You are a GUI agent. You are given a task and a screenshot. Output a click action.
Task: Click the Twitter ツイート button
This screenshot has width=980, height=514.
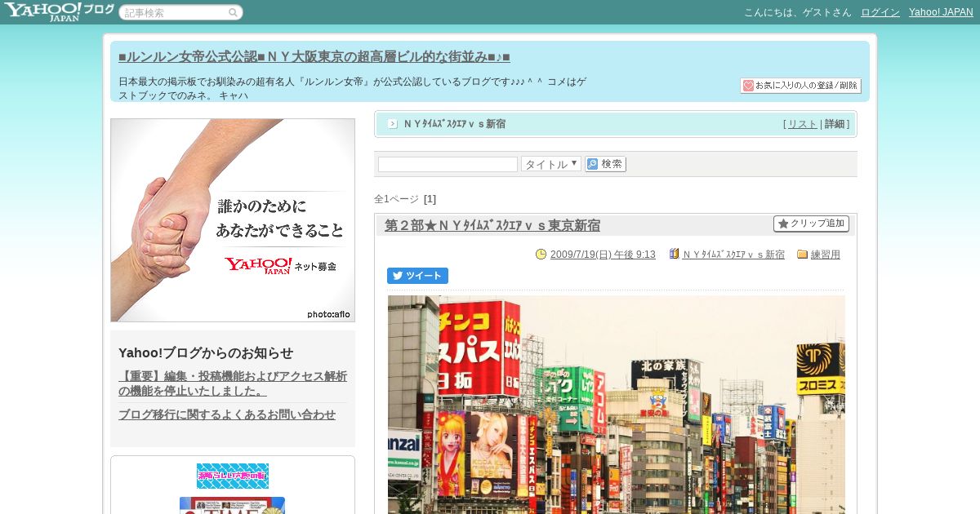coord(417,276)
